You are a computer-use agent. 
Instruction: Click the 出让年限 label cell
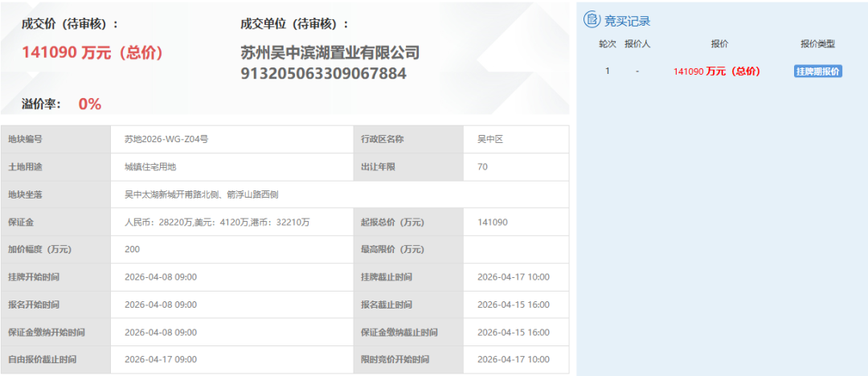pos(408,167)
